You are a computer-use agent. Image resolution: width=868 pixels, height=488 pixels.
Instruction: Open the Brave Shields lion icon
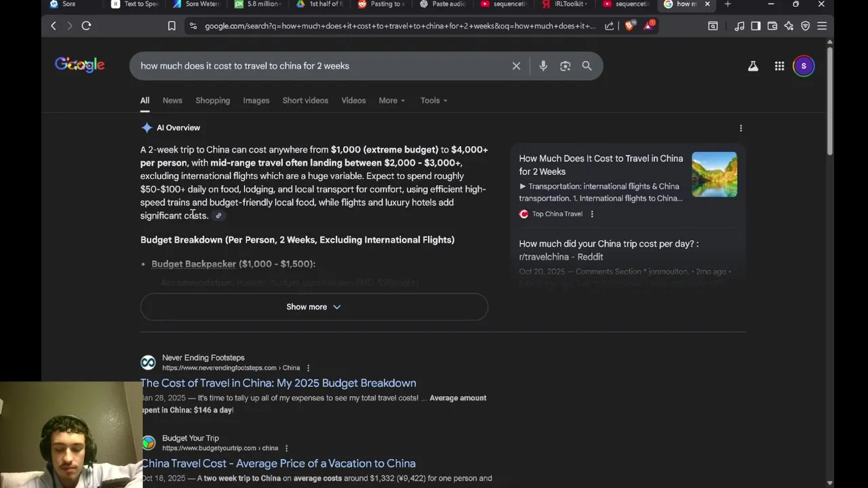tap(631, 26)
